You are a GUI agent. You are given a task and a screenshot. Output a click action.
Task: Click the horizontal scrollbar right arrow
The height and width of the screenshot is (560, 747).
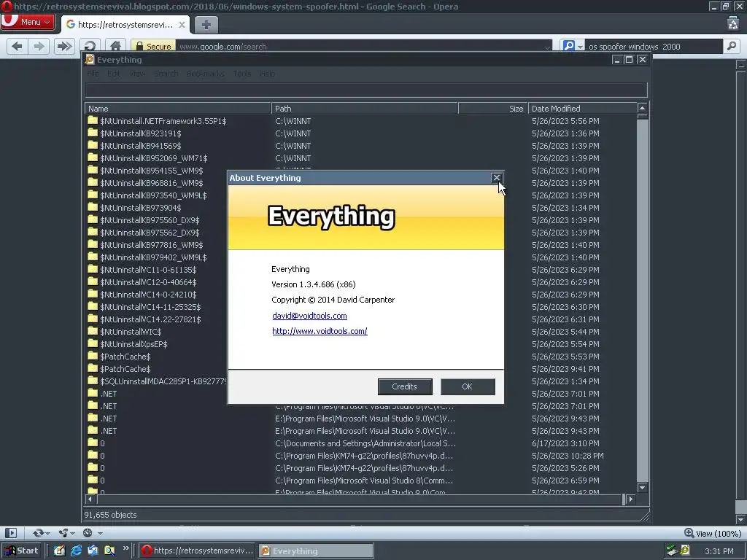[x=631, y=499]
